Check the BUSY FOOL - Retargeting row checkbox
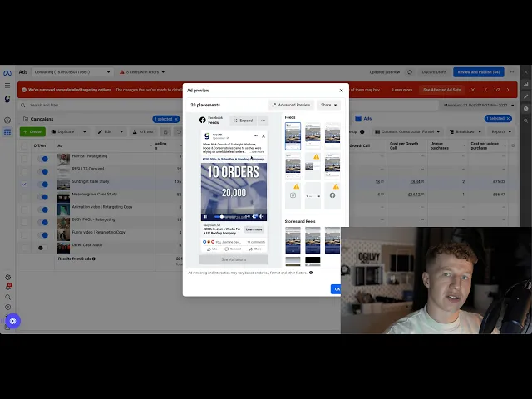 [x=24, y=222]
